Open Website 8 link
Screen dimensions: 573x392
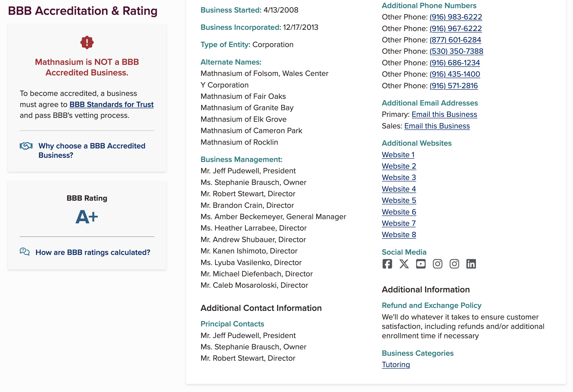click(x=399, y=234)
